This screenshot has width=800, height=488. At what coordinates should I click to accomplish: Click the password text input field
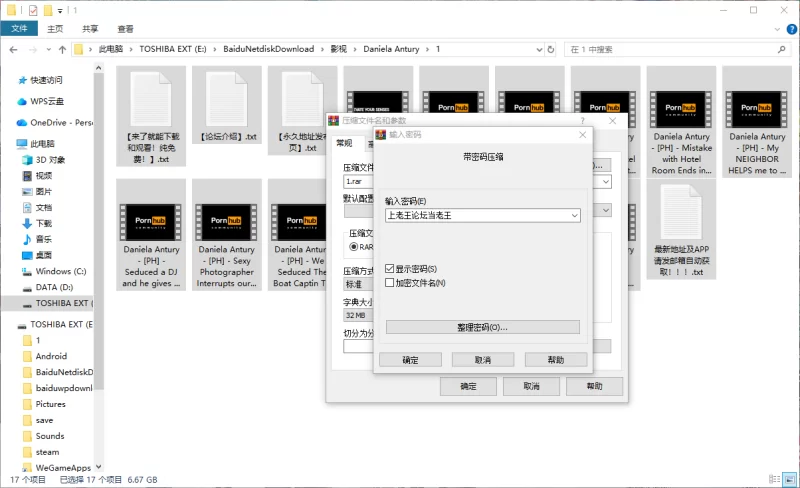click(475, 215)
